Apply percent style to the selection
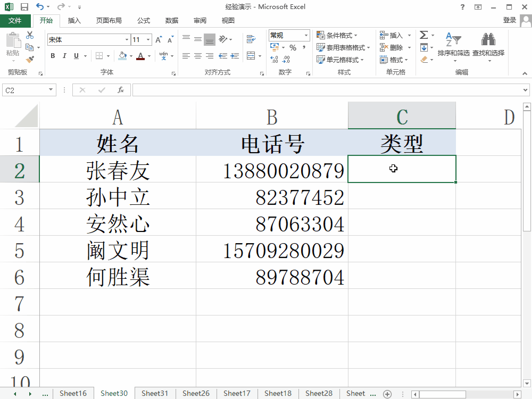Viewport: 532px width, 399px height. (293, 47)
